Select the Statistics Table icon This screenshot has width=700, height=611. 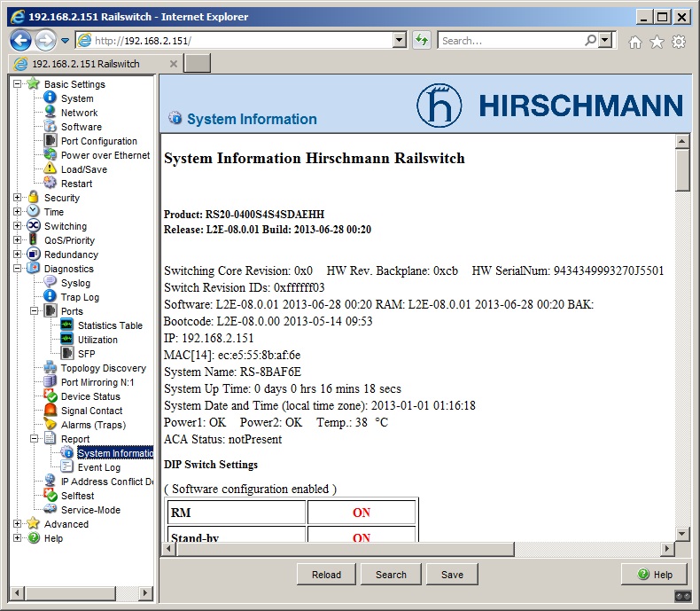pyautogui.click(x=67, y=325)
